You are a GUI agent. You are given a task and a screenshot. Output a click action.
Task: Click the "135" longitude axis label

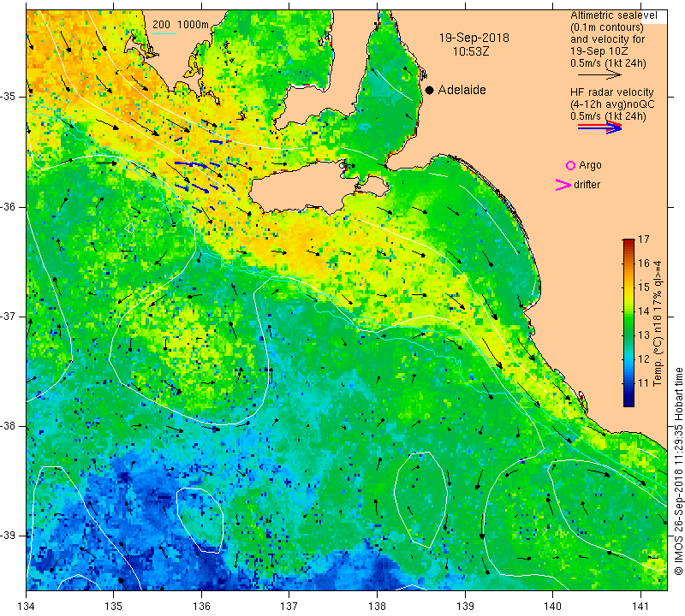pos(114,607)
